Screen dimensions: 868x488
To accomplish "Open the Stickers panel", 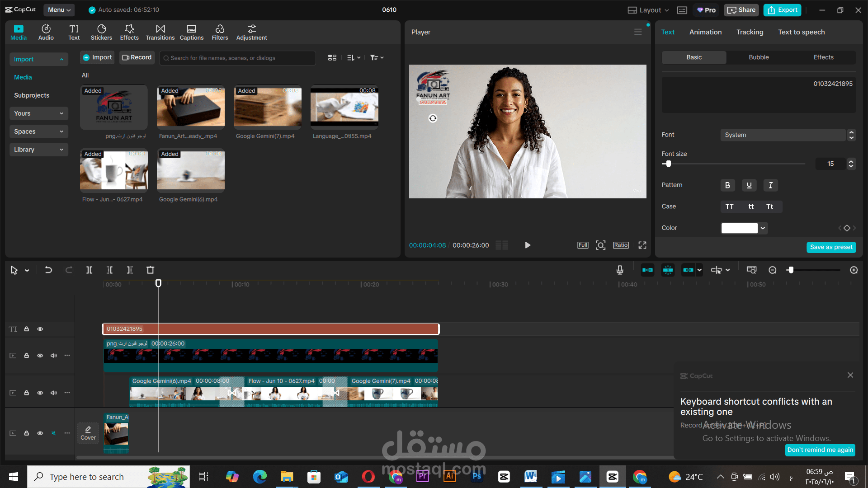I will (x=101, y=32).
